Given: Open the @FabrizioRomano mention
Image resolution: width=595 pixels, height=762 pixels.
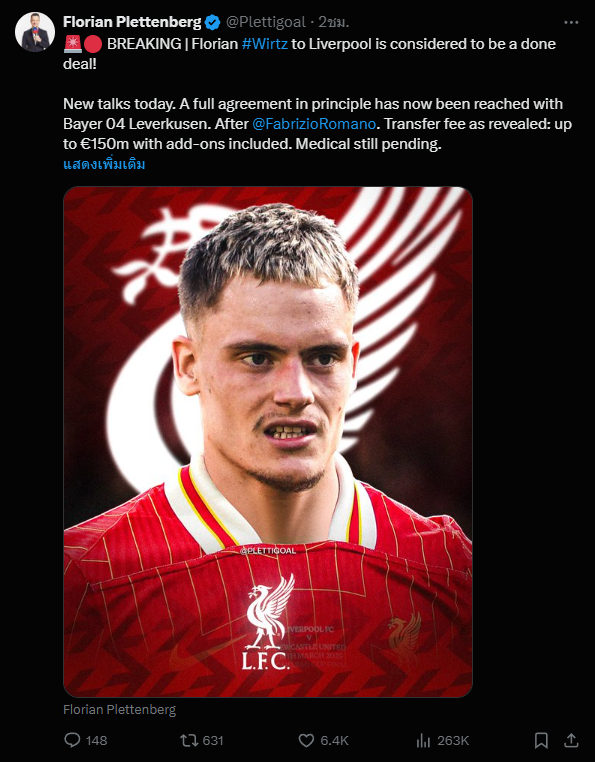Looking at the screenshot, I should [x=314, y=124].
